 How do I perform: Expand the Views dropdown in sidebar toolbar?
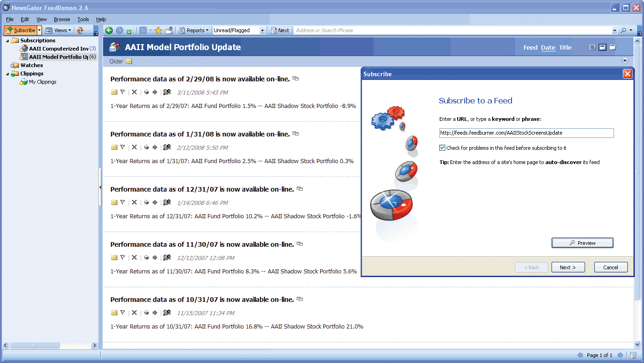pos(58,30)
